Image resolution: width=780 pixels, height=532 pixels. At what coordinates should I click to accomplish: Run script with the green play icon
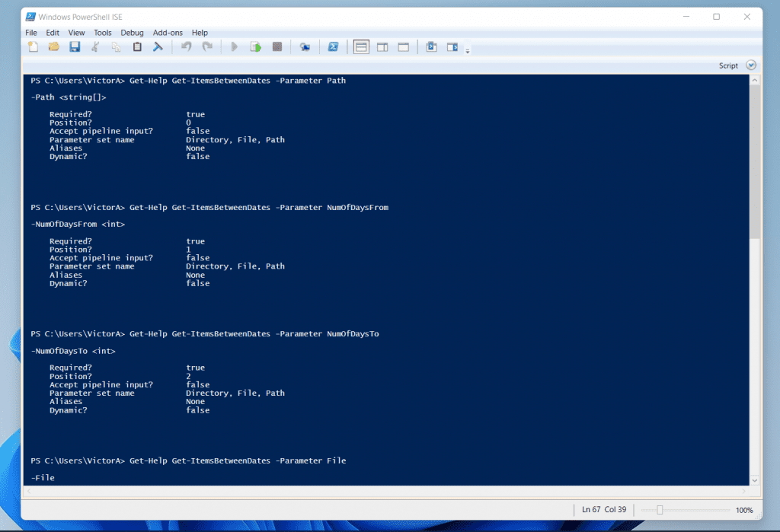point(235,46)
